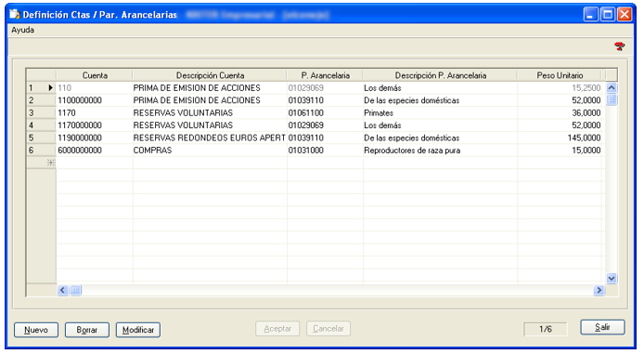Viewport: 644px width, 354px height.
Task: Click the cell with account 1170000000
Action: pos(95,125)
